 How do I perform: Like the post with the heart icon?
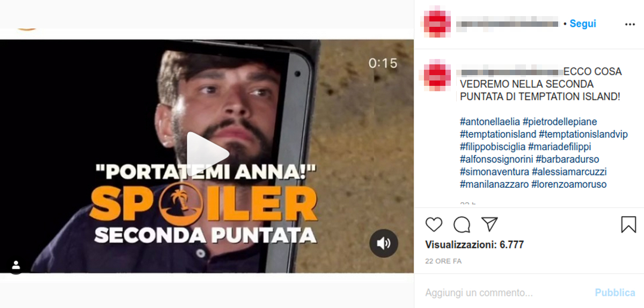pyautogui.click(x=434, y=224)
